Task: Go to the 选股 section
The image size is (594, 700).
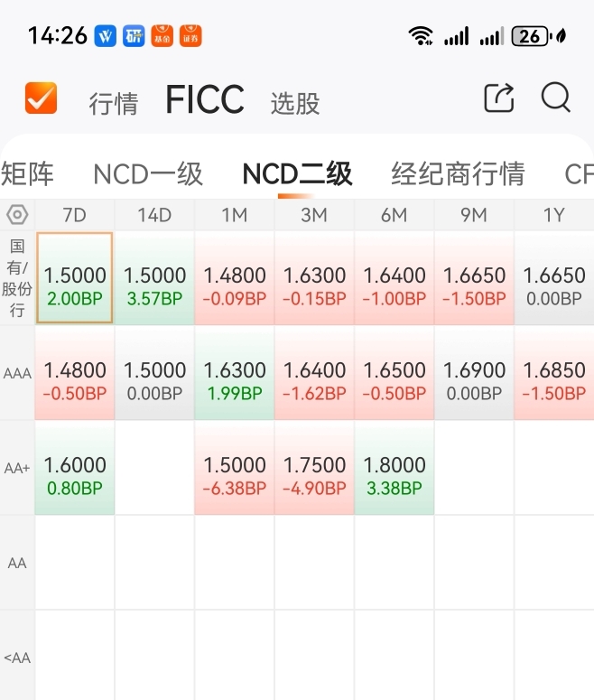Action: coord(295,104)
